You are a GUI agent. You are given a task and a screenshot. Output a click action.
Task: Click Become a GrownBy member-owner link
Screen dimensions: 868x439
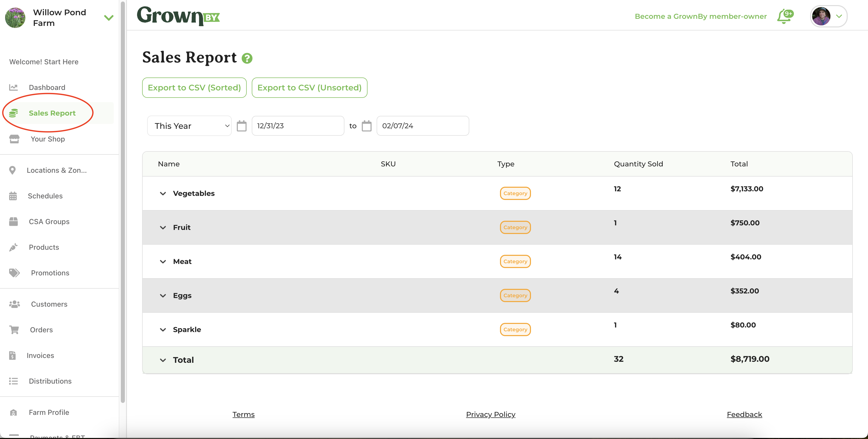pos(700,16)
